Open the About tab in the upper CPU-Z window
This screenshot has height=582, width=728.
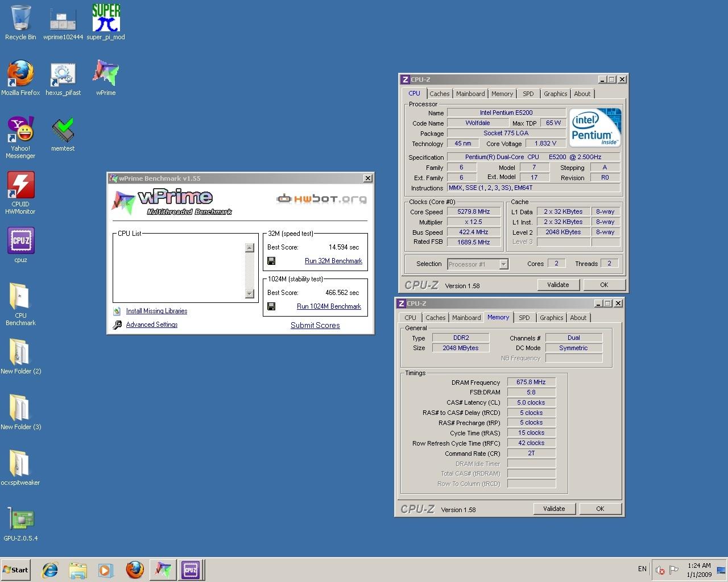[582, 94]
